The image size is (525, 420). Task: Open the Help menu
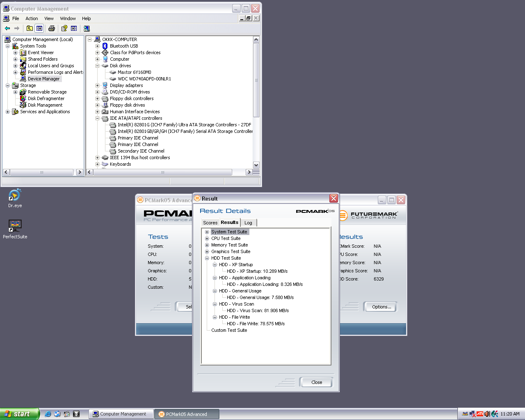pyautogui.click(x=86, y=18)
